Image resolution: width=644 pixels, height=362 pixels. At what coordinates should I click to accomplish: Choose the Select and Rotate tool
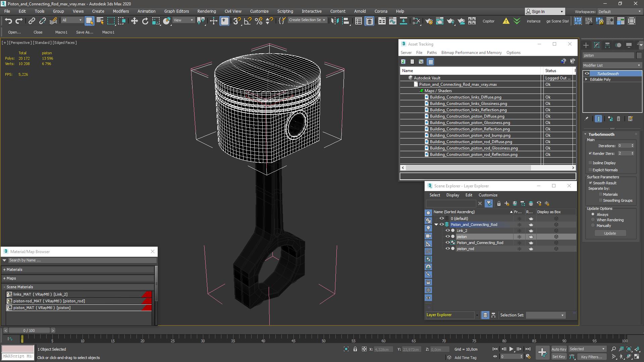145,21
